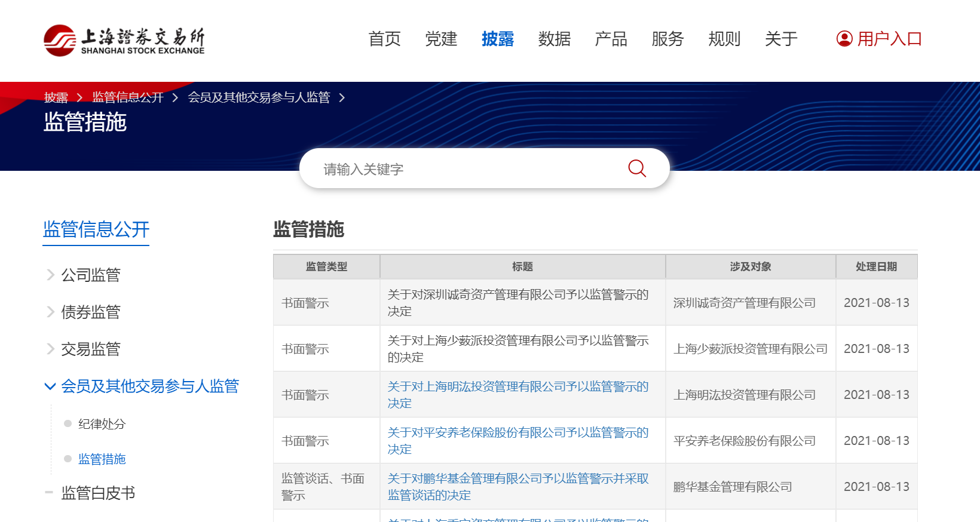Click the 监管信息公开 breadcrumb link
980x522 pixels.
[x=128, y=97]
